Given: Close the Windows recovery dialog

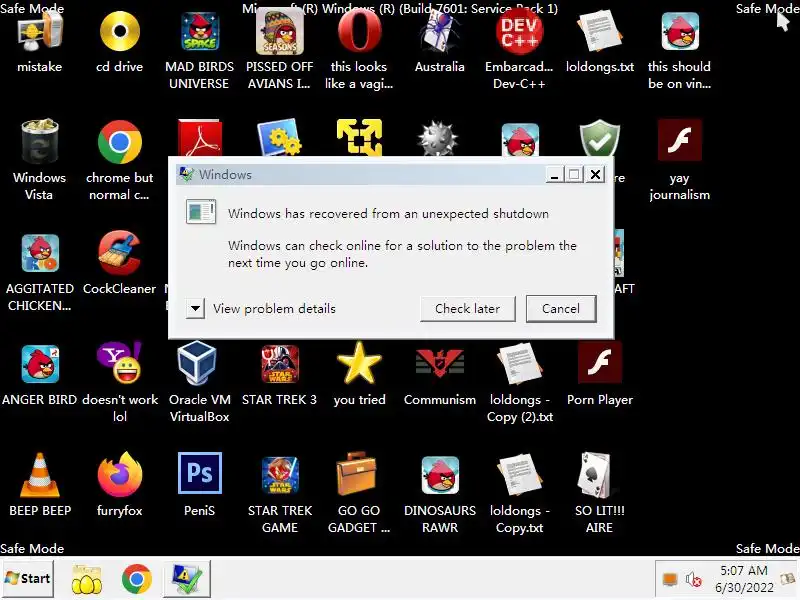Looking at the screenshot, I should point(595,175).
